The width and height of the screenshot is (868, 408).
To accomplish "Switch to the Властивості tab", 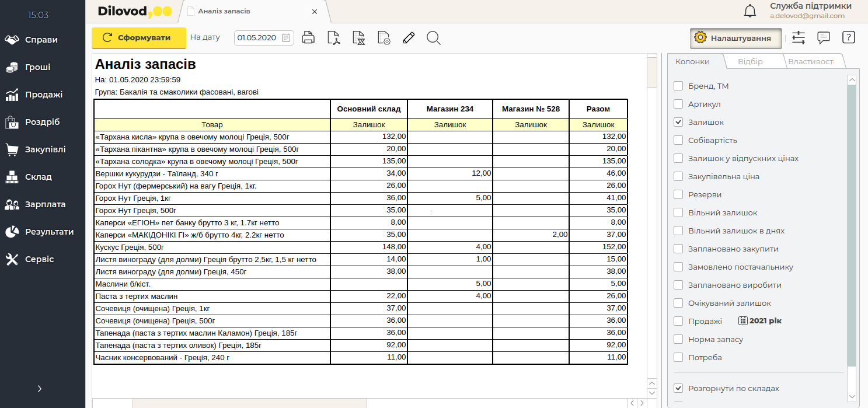I will (x=811, y=61).
